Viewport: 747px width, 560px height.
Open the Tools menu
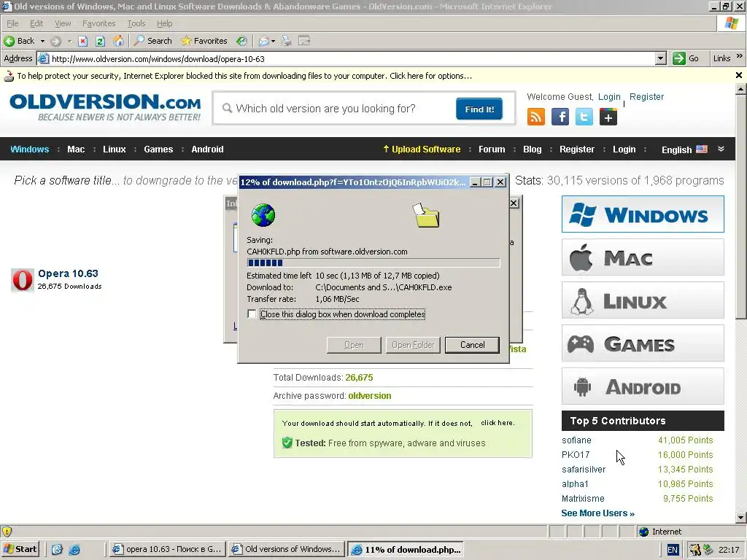136,23
